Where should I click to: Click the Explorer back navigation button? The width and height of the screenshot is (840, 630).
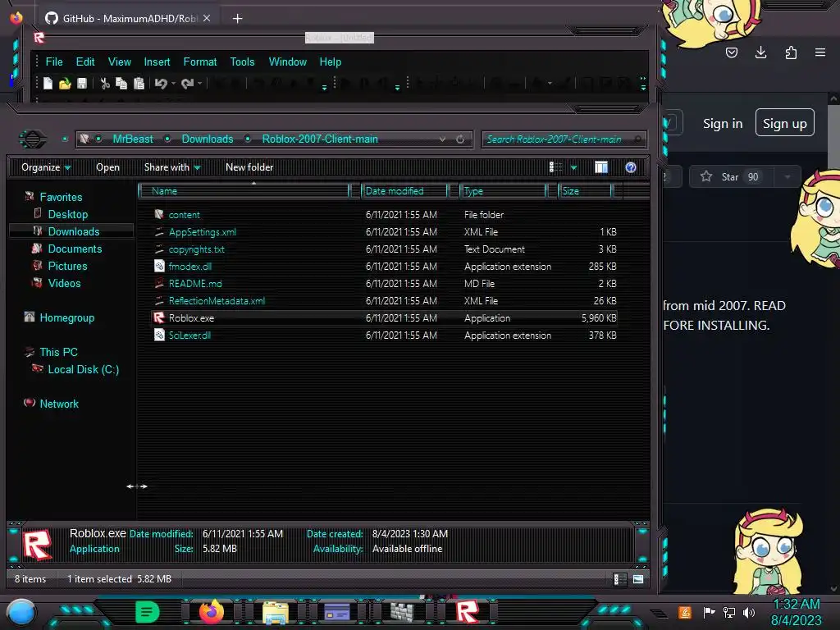pos(33,139)
